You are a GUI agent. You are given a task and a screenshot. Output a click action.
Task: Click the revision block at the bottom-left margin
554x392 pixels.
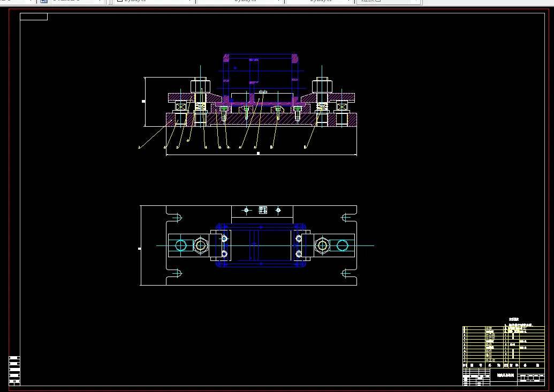[14, 371]
